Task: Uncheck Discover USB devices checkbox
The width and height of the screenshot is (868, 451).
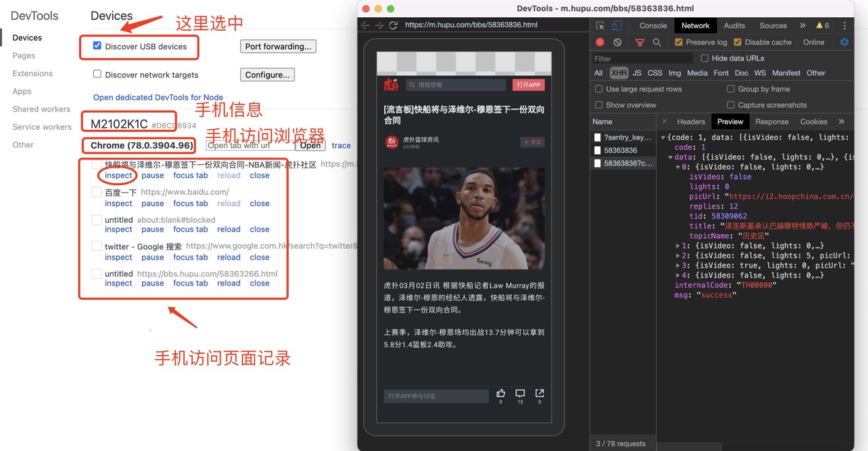Action: coord(97,46)
